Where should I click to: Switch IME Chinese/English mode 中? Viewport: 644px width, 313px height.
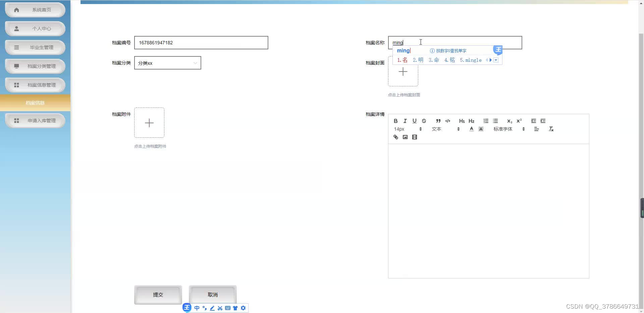(x=197, y=308)
